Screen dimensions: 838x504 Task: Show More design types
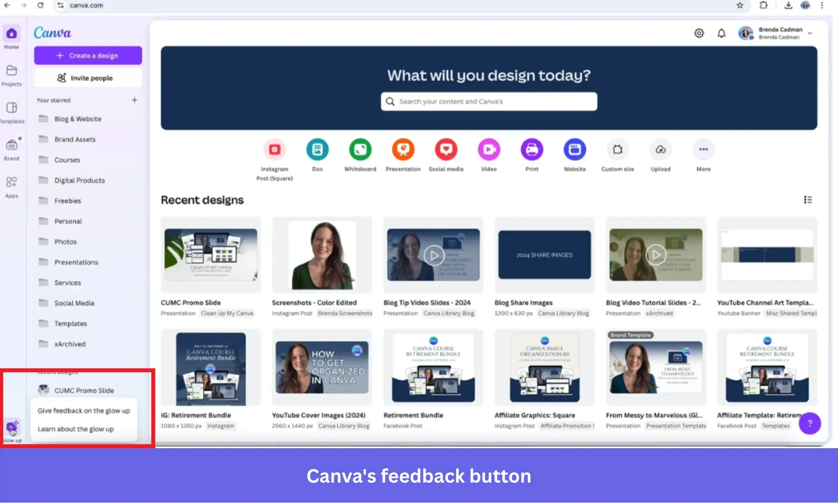703,149
